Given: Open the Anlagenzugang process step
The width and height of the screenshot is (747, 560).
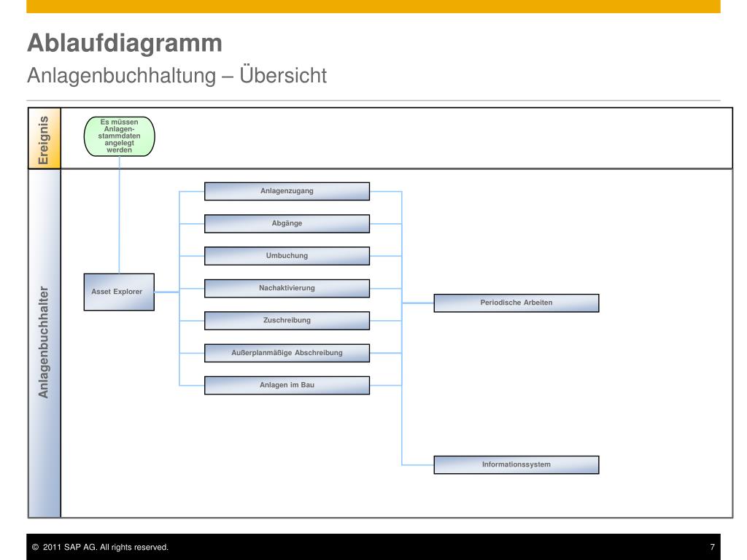Looking at the screenshot, I should click(287, 191).
